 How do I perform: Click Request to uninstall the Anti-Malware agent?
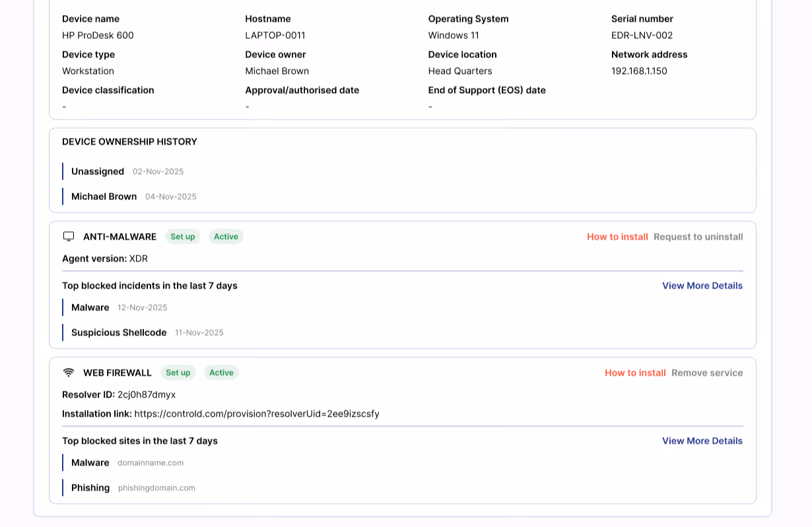[x=698, y=236]
